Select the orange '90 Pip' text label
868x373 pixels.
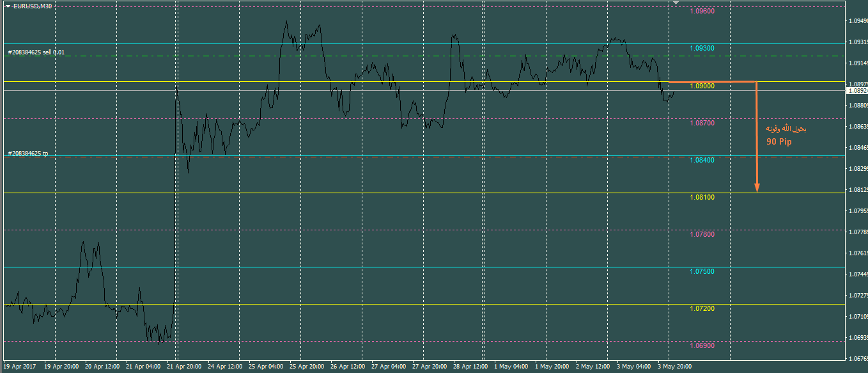pyautogui.click(x=779, y=142)
